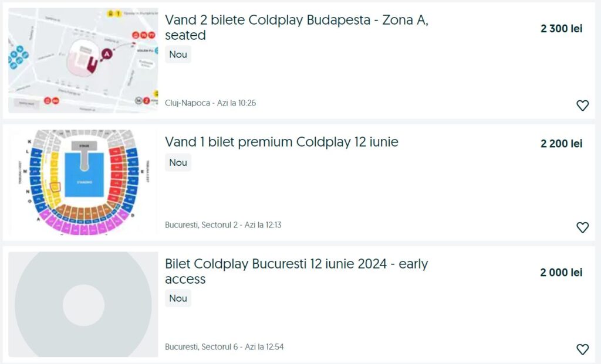Click the 2 000 lei price
Screen dimensions: 601x364
[561, 273]
